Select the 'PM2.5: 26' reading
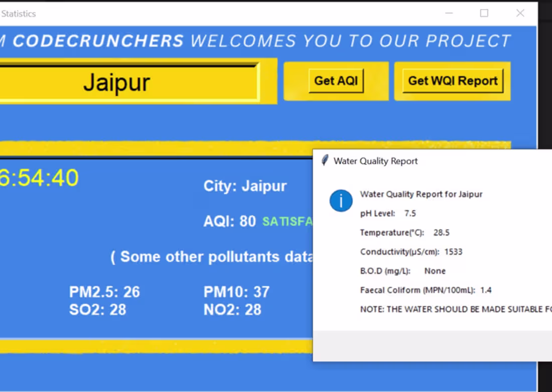The width and height of the screenshot is (552, 392). [x=104, y=292]
